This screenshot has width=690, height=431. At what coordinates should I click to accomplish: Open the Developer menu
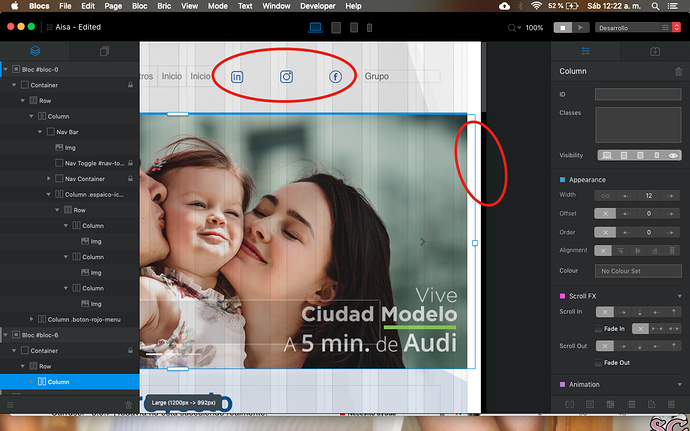point(319,6)
